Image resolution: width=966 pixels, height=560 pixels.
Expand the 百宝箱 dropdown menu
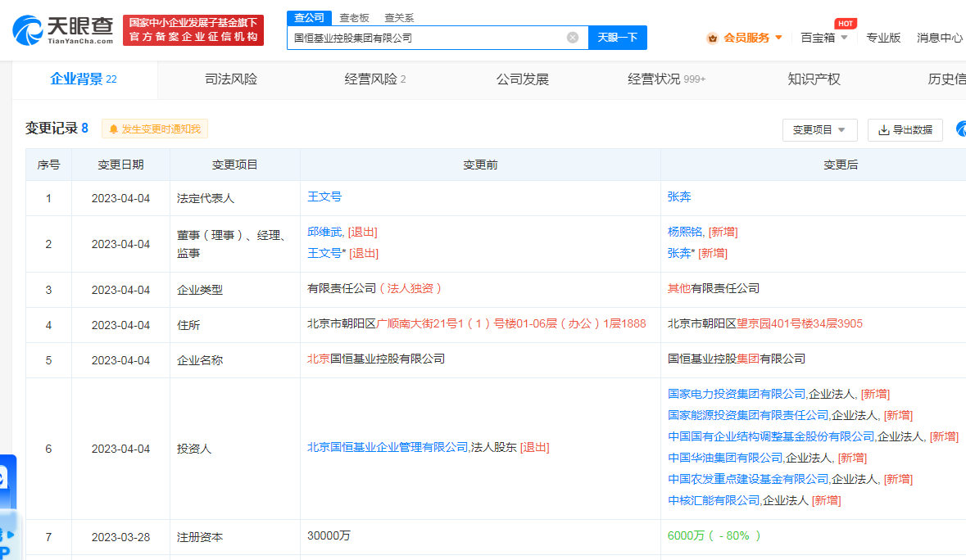823,38
